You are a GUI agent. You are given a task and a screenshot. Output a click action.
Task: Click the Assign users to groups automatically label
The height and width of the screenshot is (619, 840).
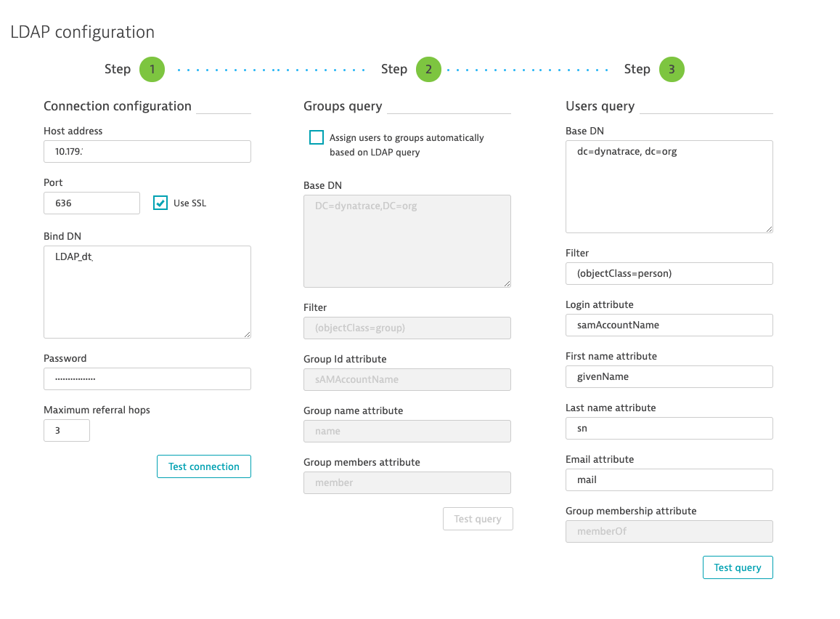coord(407,145)
